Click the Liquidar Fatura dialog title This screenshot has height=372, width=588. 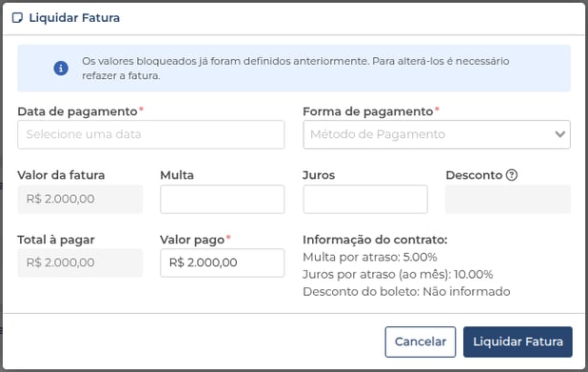pyautogui.click(x=74, y=18)
